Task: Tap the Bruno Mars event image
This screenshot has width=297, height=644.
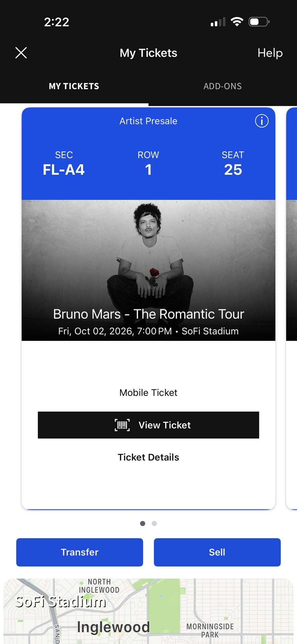Action: tap(148, 255)
